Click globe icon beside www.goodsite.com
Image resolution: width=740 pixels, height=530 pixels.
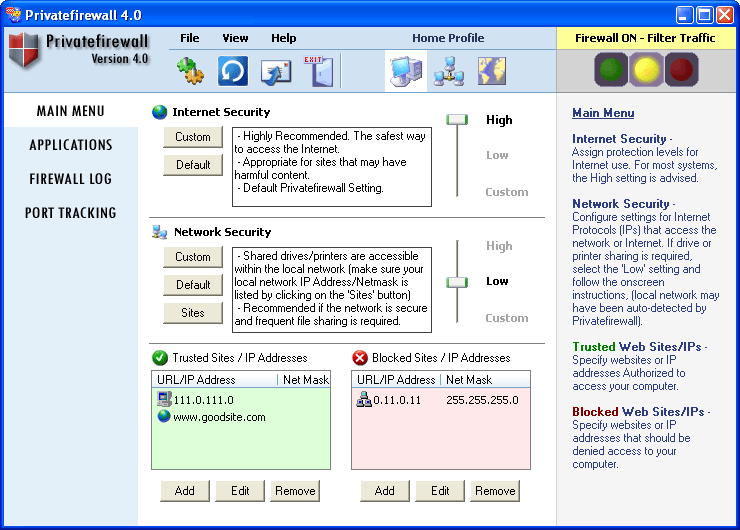(164, 416)
